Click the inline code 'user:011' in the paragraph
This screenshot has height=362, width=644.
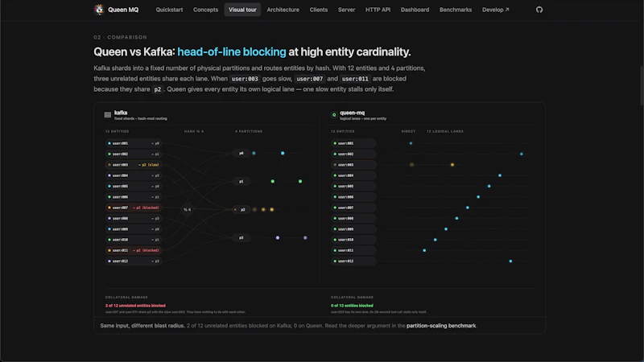[355, 79]
